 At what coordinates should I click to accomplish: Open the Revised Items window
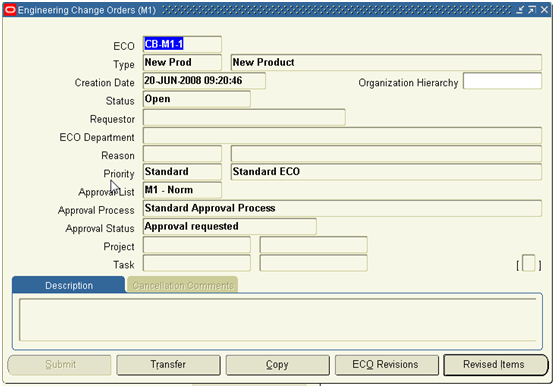[x=494, y=365]
